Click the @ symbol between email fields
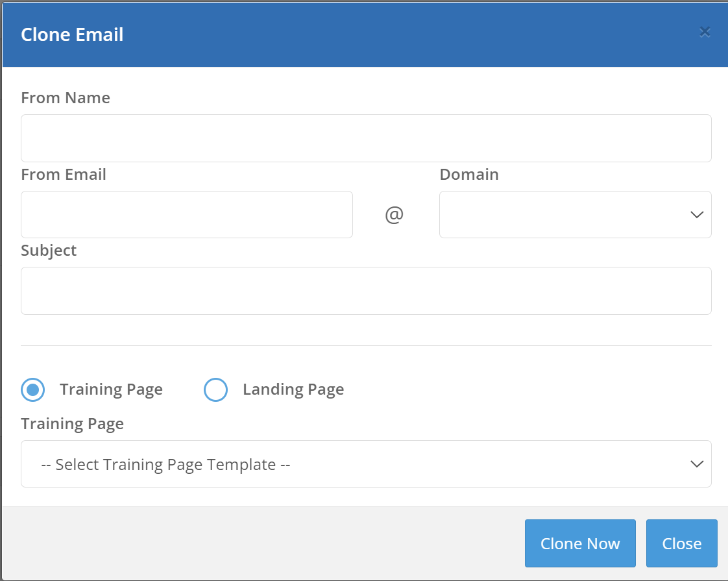The image size is (728, 581). tap(394, 214)
